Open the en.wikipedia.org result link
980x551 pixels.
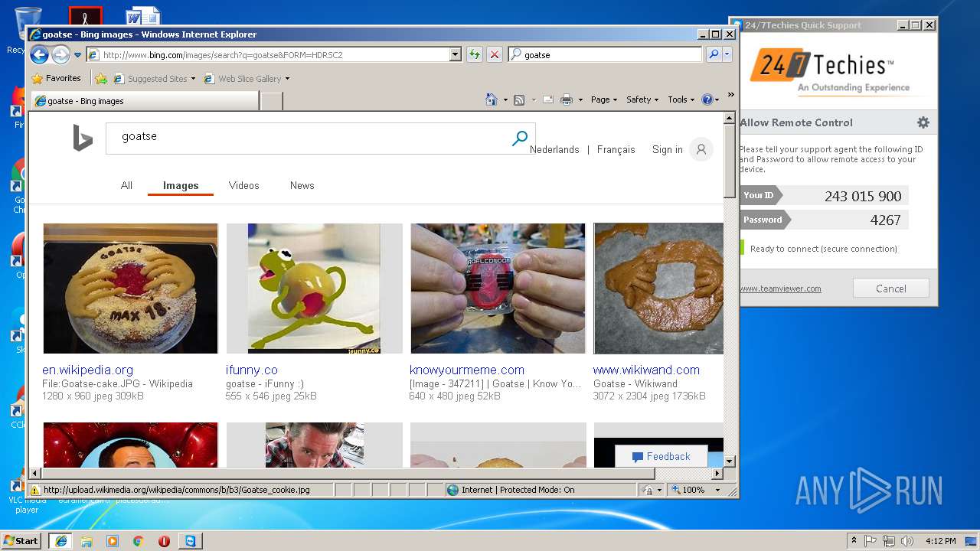point(87,370)
